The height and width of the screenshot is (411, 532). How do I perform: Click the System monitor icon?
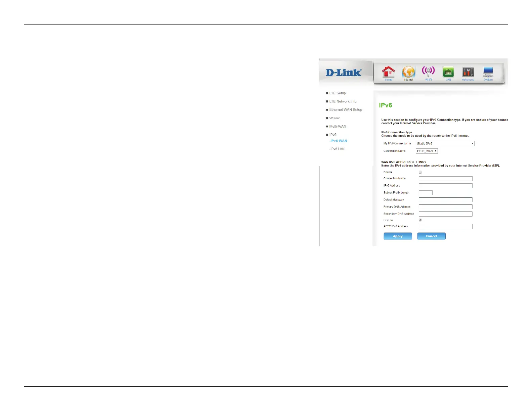coord(488,72)
